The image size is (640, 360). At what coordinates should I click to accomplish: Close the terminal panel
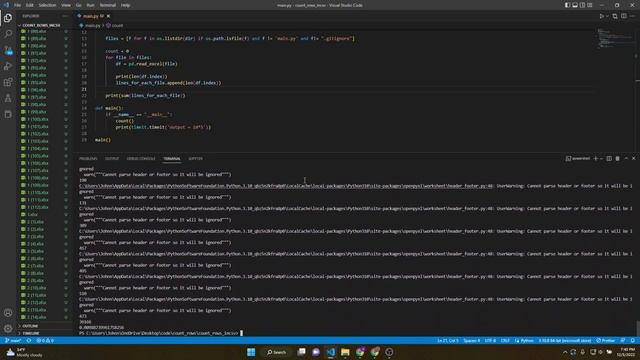click(633, 158)
